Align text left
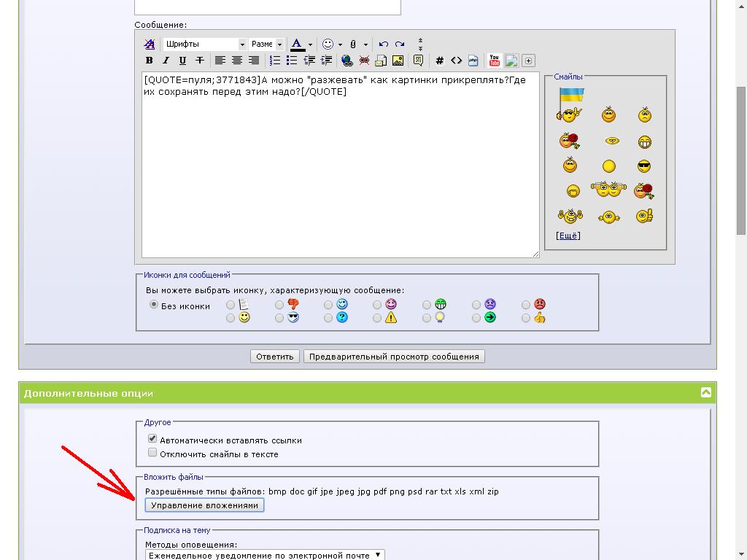The width and height of the screenshot is (747, 560). (220, 61)
